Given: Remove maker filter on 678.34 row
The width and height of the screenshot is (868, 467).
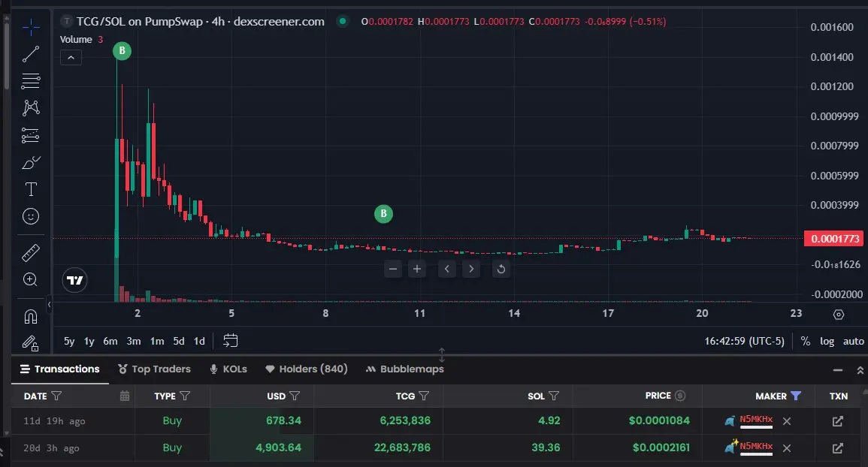Looking at the screenshot, I should (787, 421).
